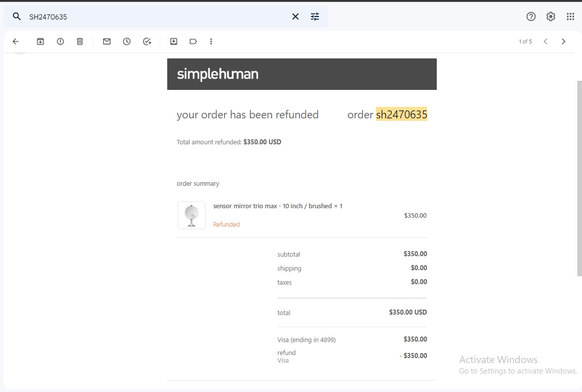Viewport: 582px width, 392px height.
Task: Click the 'your order has been refunded' heading
Action: click(248, 115)
